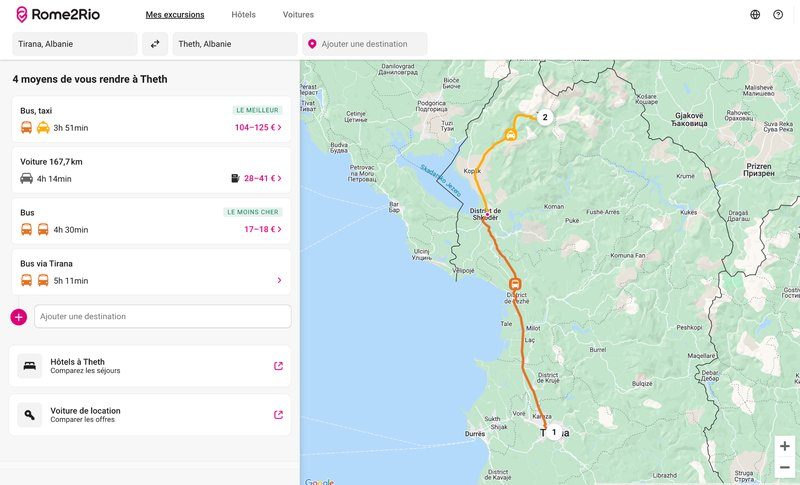Open the Hôtels menu item

point(243,15)
